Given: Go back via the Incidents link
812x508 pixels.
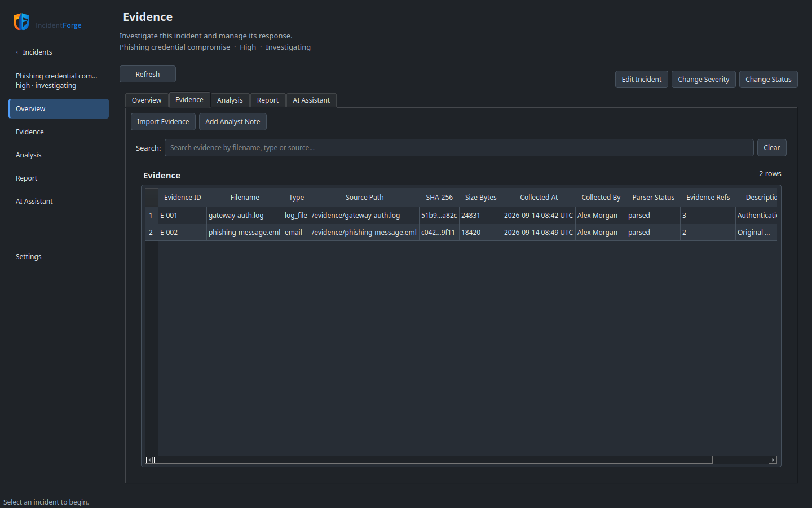Looking at the screenshot, I should pyautogui.click(x=34, y=52).
